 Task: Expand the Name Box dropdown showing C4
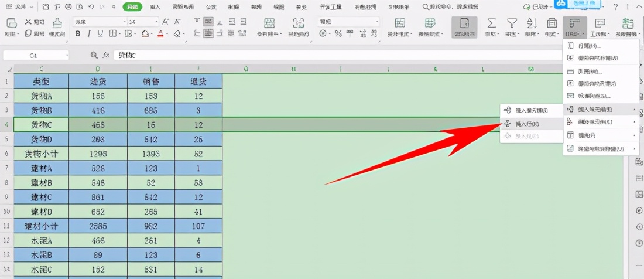(66, 55)
